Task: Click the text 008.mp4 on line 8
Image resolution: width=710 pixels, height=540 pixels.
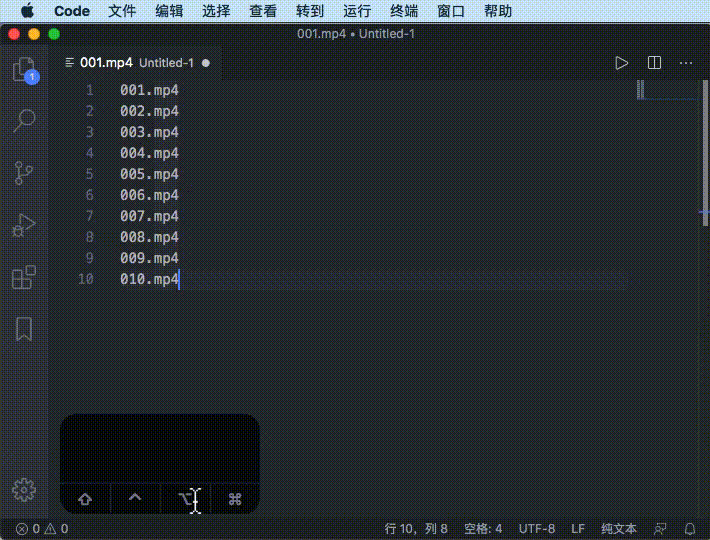Action: point(149,237)
